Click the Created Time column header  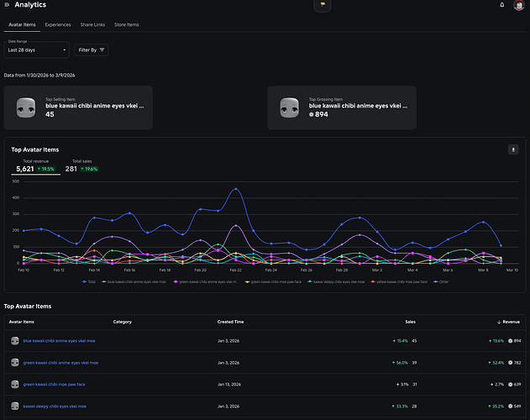pyautogui.click(x=230, y=322)
